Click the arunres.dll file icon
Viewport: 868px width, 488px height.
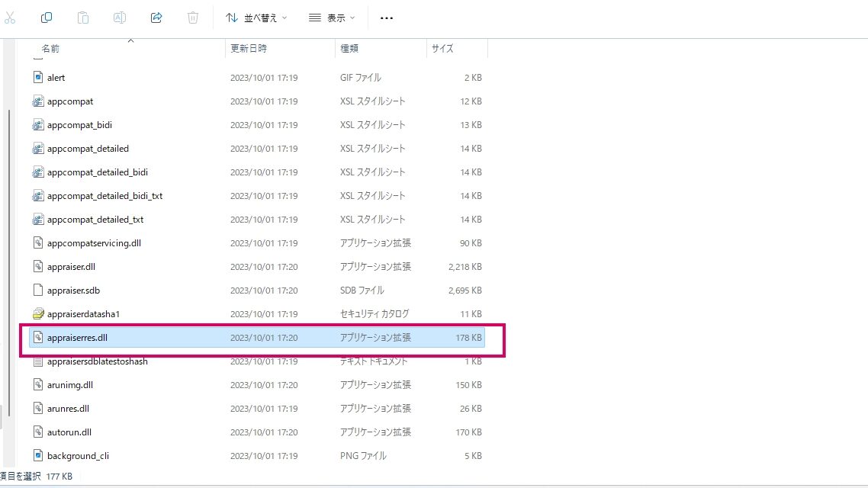click(x=37, y=409)
